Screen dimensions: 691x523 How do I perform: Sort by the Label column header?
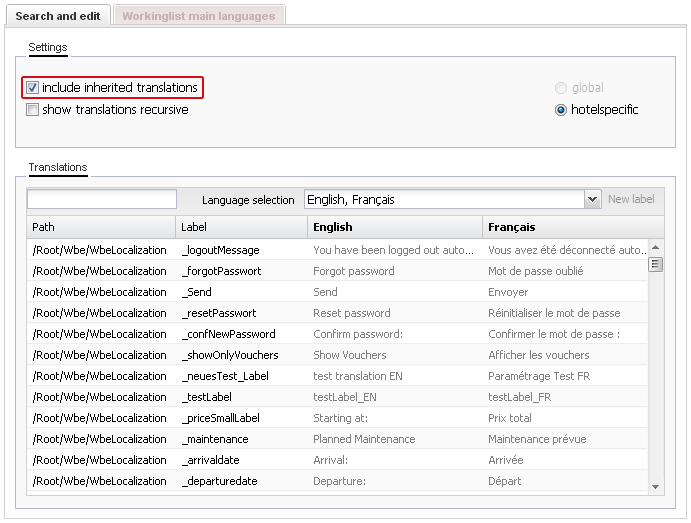point(241,228)
